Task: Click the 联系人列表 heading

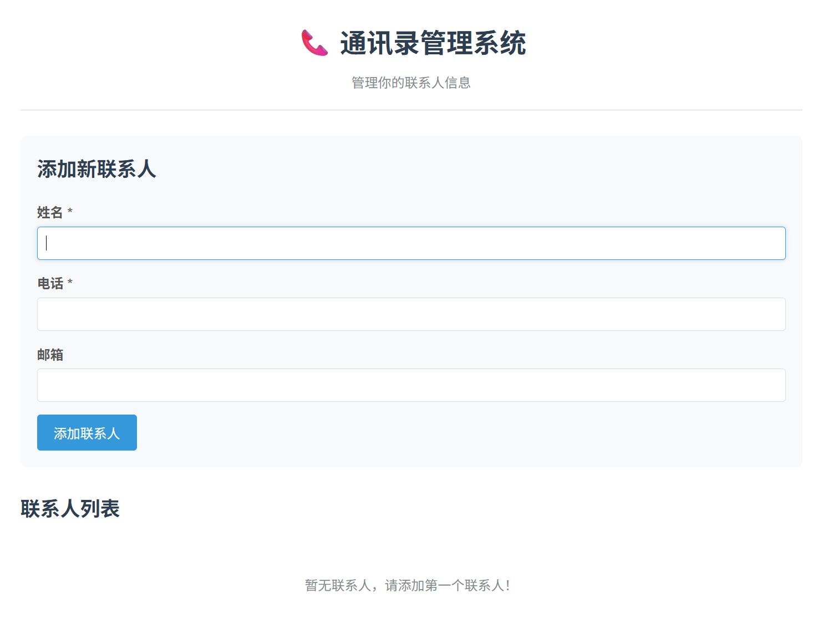Action: coord(71,508)
